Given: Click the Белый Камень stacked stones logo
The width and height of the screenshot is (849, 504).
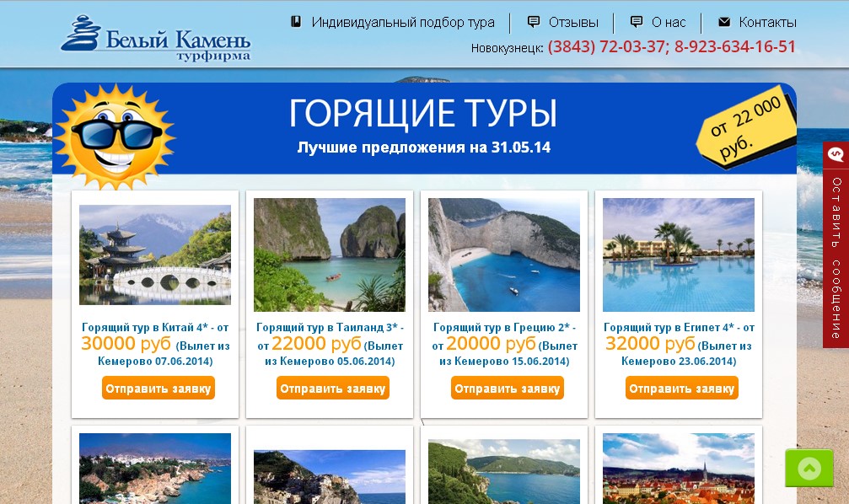Looking at the screenshot, I should 156,38.
